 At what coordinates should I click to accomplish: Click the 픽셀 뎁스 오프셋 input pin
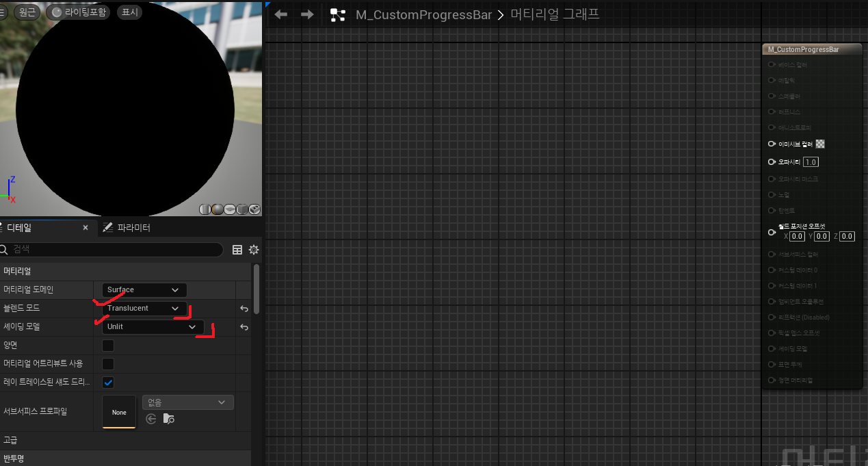772,333
